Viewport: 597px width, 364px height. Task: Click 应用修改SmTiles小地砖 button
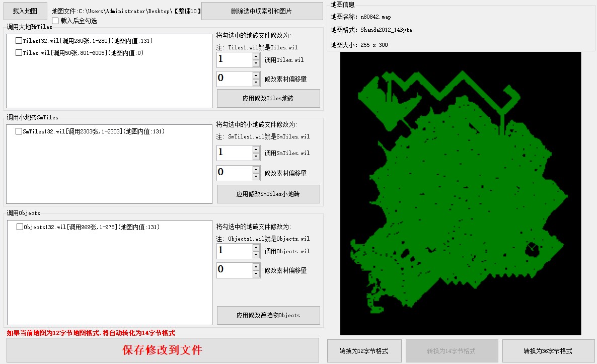268,194
